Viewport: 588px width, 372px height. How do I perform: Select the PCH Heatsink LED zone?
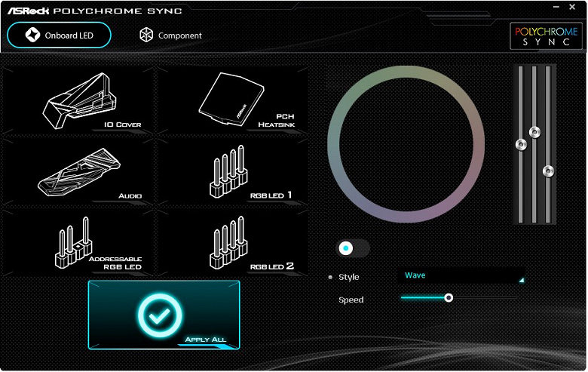pos(232,100)
